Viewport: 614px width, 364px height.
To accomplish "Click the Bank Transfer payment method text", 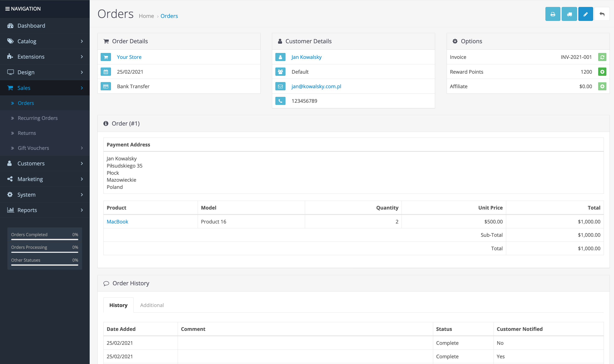I will (x=133, y=86).
